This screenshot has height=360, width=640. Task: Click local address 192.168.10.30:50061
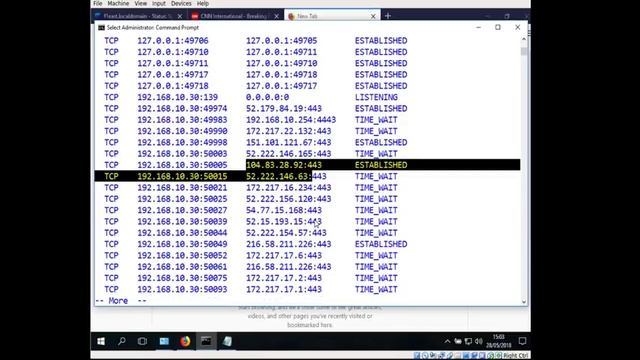(x=182, y=267)
